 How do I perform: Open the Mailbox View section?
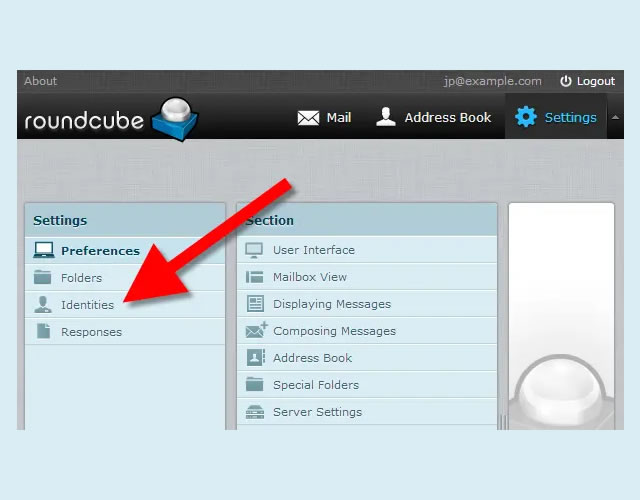310,277
